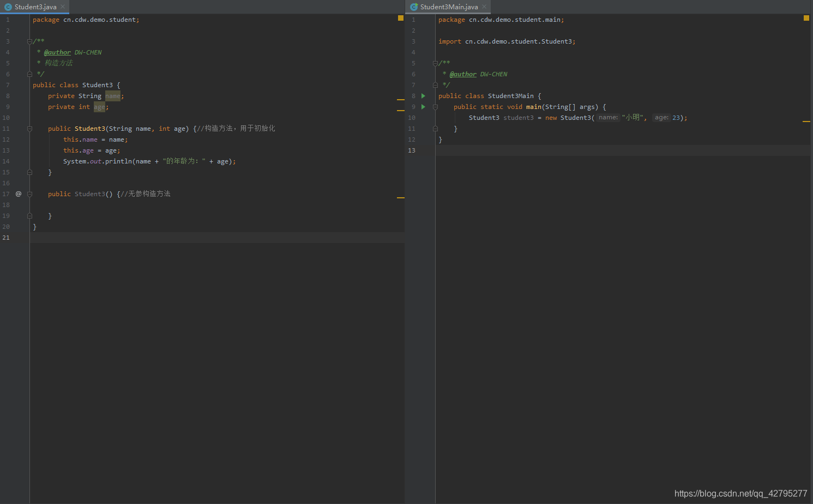
Task: Switch to the Student3Main.java tab
Action: 449,7
